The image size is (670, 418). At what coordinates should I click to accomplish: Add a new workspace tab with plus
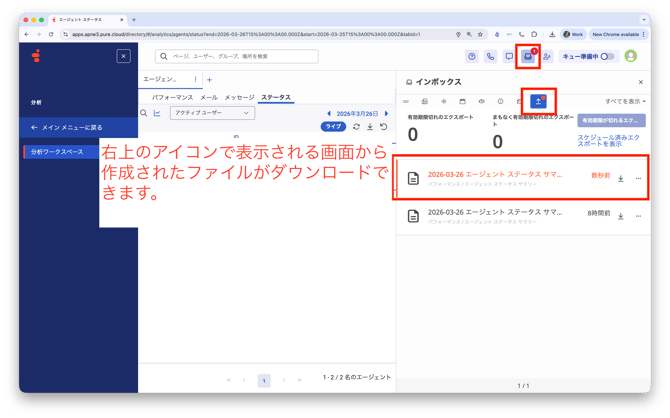[x=209, y=80]
